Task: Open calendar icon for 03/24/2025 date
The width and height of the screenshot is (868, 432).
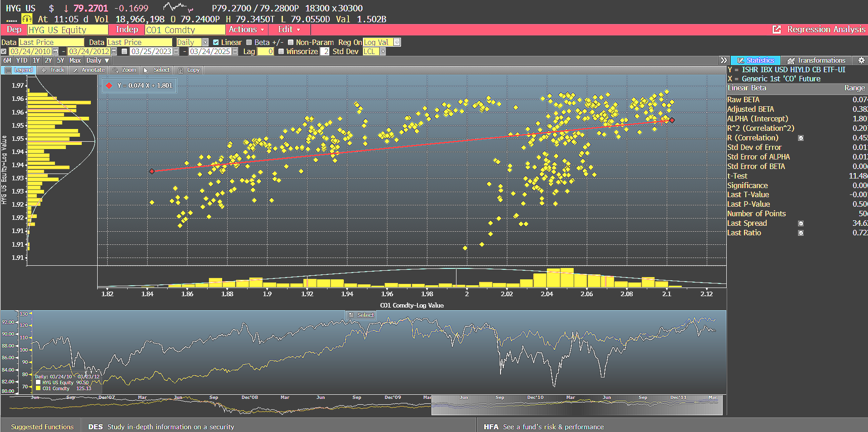Action: coord(235,51)
